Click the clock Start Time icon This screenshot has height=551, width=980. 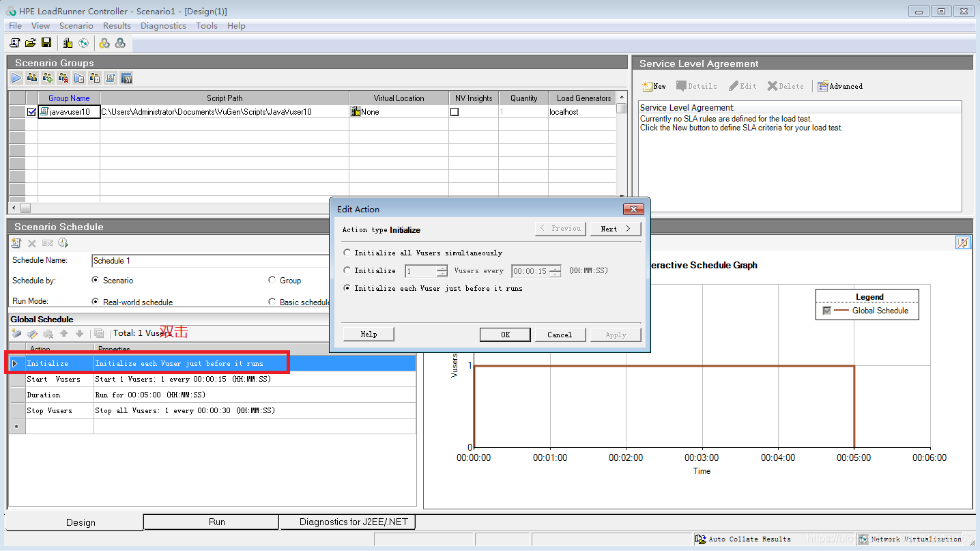(x=63, y=243)
